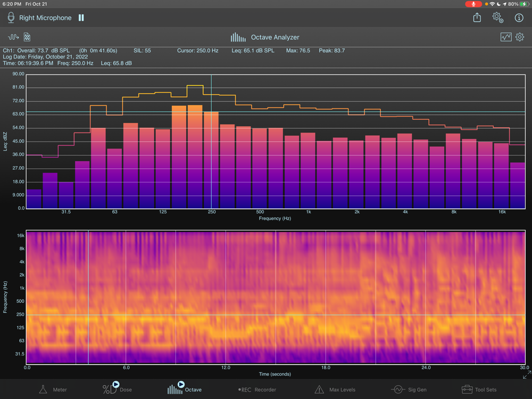Open the graph display options icon
Viewport: 532px width, 399px height.
tap(506, 37)
